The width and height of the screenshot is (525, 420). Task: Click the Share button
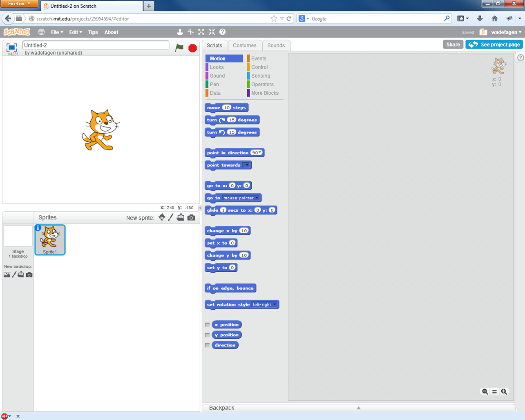pyautogui.click(x=453, y=45)
